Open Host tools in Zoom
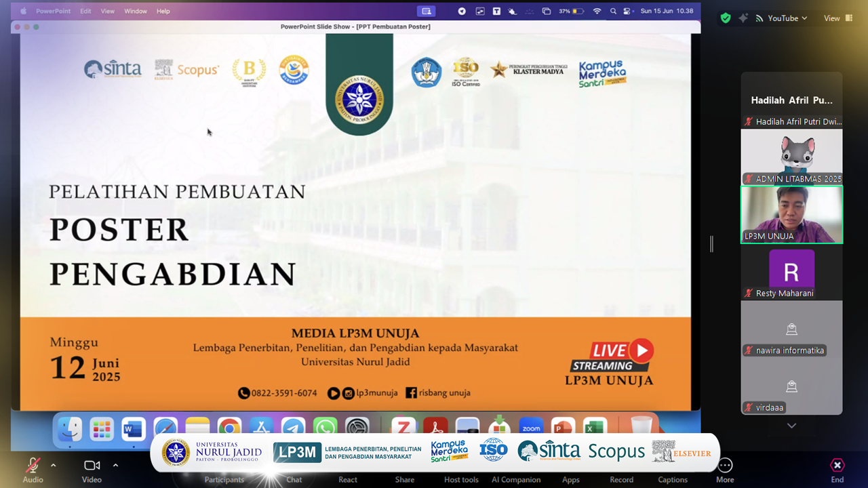 pyautogui.click(x=461, y=479)
